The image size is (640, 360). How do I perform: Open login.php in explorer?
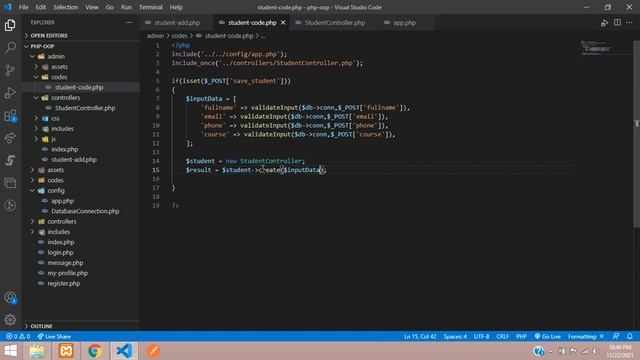pos(60,252)
